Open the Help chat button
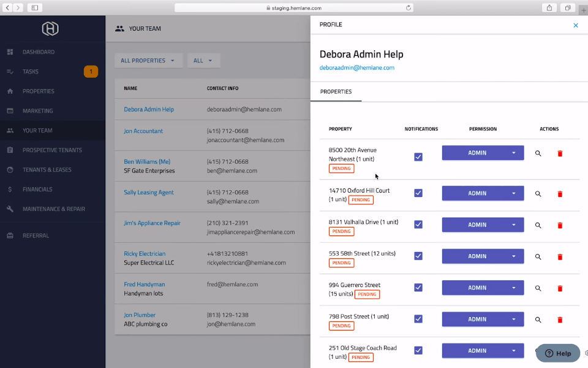The image size is (588, 368). click(x=557, y=353)
